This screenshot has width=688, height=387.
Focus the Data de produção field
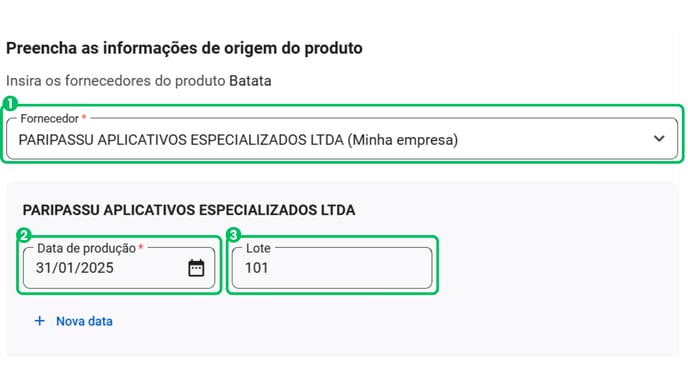tap(119, 268)
